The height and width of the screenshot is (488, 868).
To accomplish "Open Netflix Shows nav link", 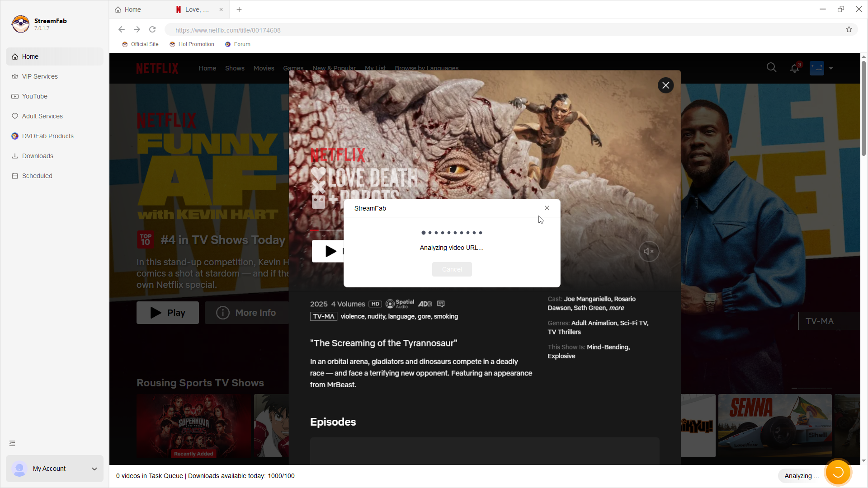I will coord(235,68).
